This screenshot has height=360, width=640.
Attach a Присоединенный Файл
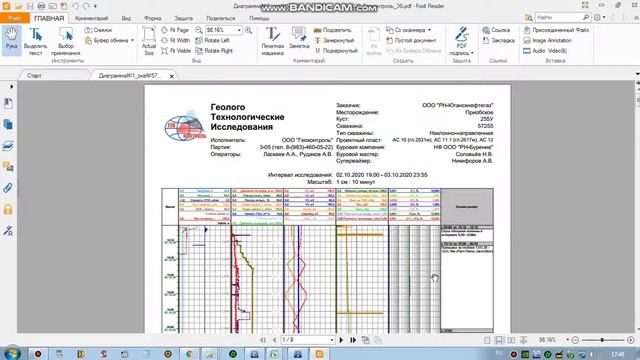[556, 30]
